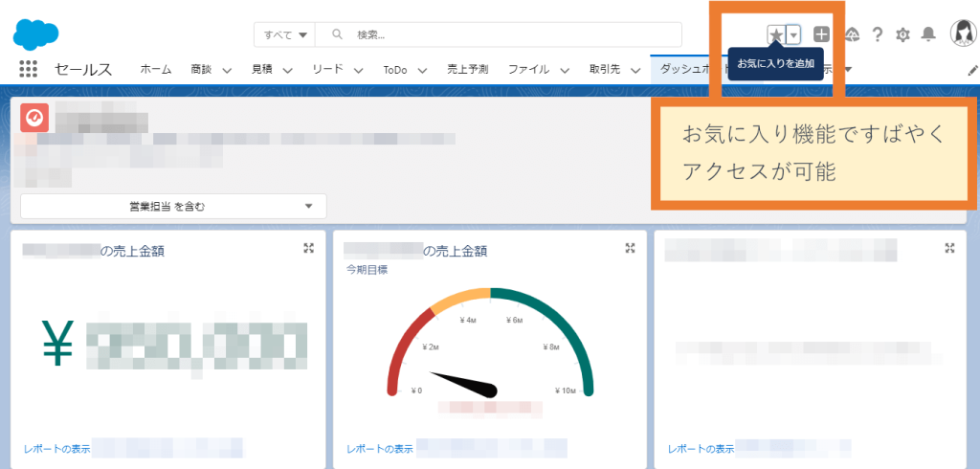Open the Trailhead guidance icon
This screenshot has width=980, height=469.
point(851,35)
